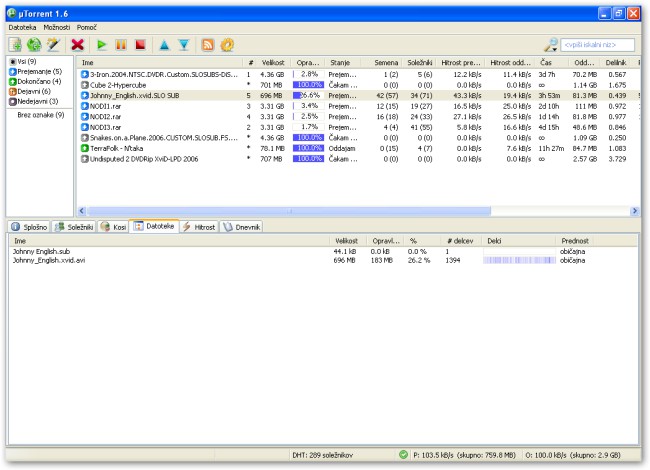Image resolution: width=650 pixels, height=470 pixels.
Task: Select the Nedejavni (3) category
Action: [x=34, y=101]
